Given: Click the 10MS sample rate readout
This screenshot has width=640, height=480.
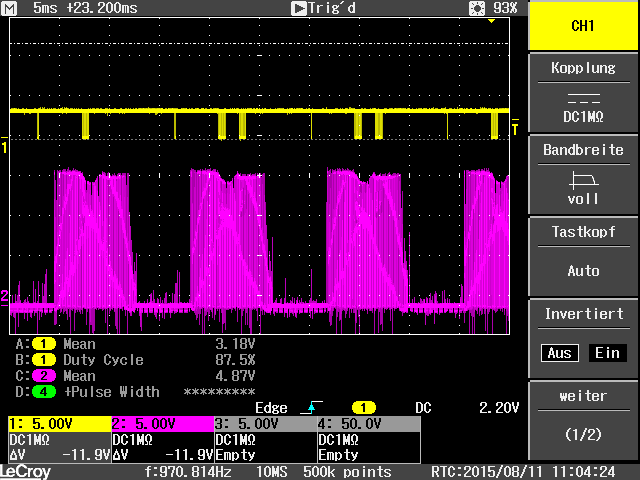Looking at the screenshot, I should [x=271, y=472].
